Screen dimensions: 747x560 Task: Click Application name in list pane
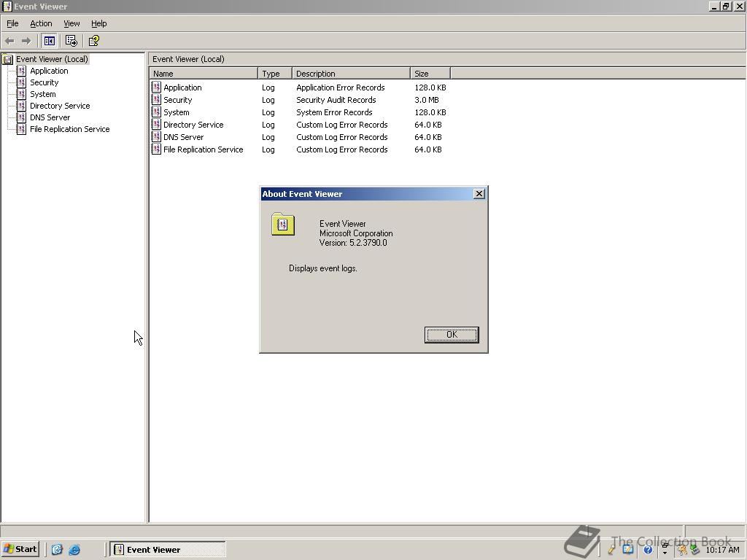coord(182,87)
